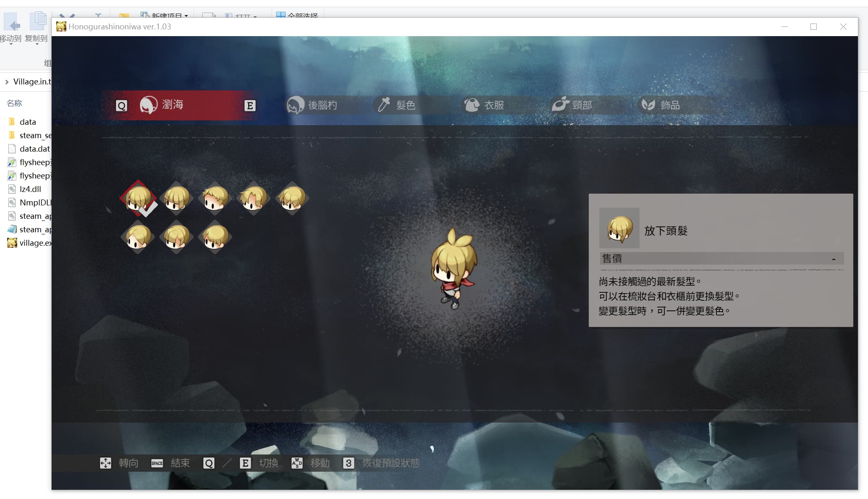Click the description line 尚未接觸過的最新髮型。
868x499 pixels.
point(650,281)
